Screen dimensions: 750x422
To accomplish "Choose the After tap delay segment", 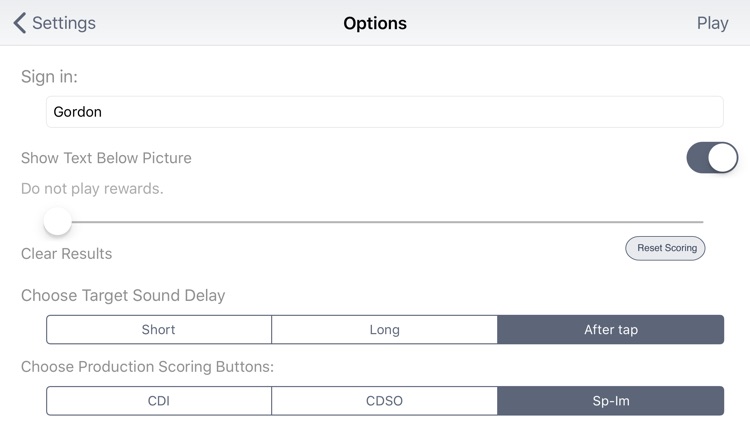I will click(610, 329).
